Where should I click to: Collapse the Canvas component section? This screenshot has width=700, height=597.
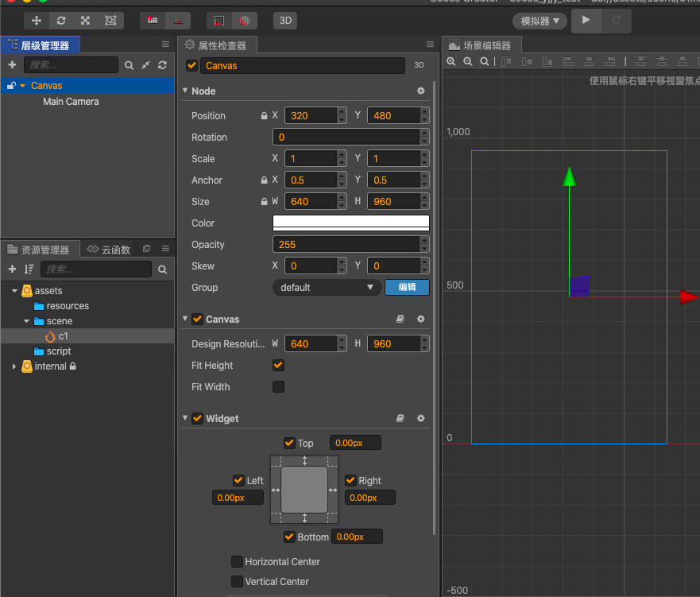185,319
